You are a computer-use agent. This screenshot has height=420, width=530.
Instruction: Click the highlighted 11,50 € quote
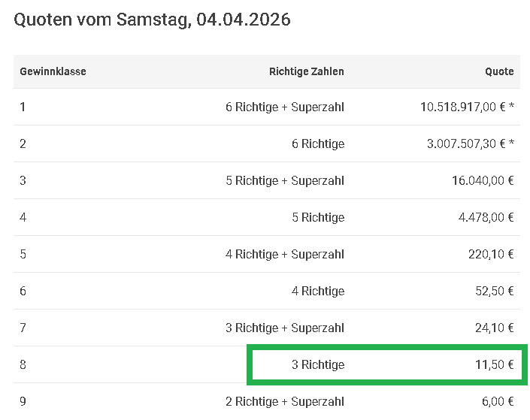493,364
